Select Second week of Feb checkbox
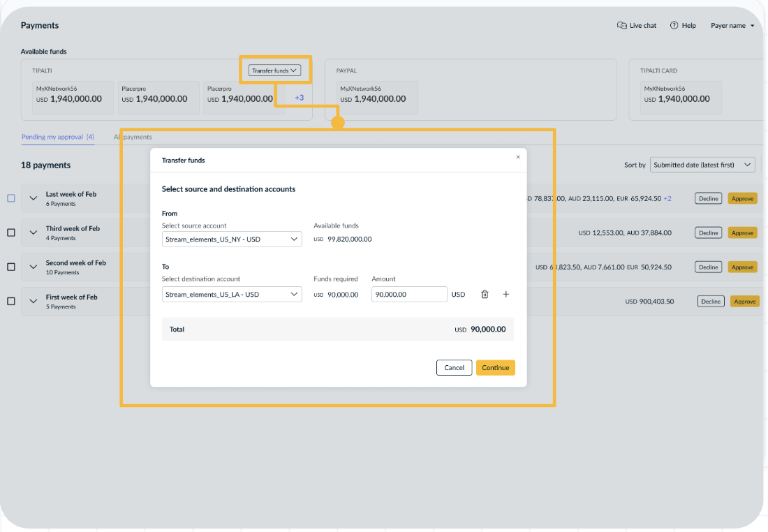Image resolution: width=768 pixels, height=532 pixels. pyautogui.click(x=11, y=267)
